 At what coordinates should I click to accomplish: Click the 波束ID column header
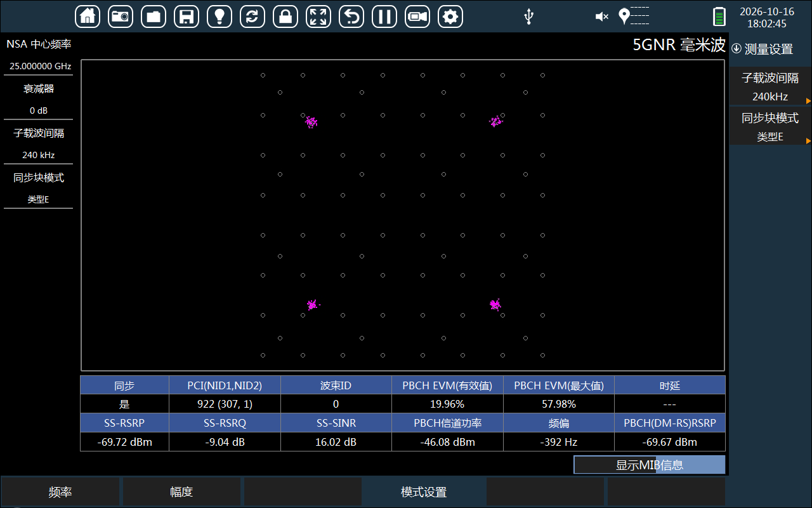(336, 385)
